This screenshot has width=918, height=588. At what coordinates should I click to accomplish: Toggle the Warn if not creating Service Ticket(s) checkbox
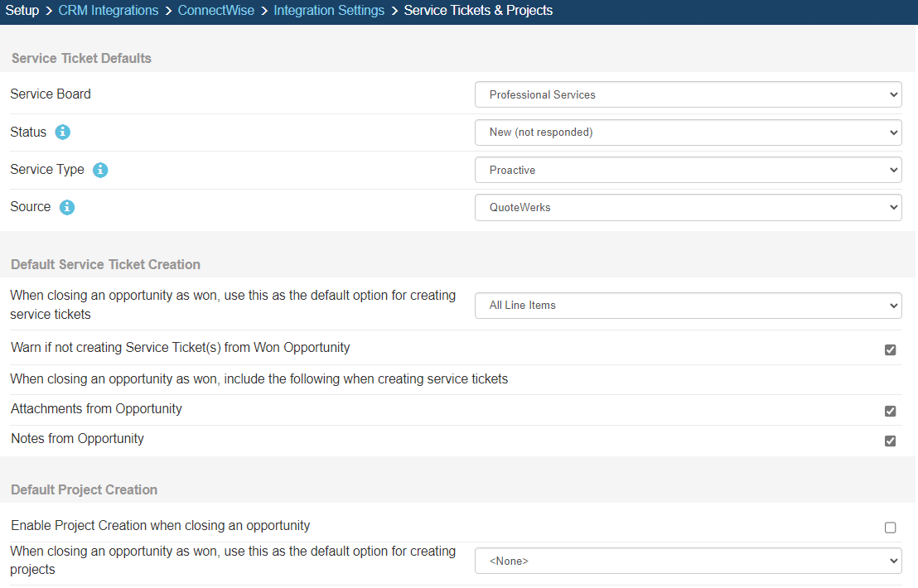point(890,349)
